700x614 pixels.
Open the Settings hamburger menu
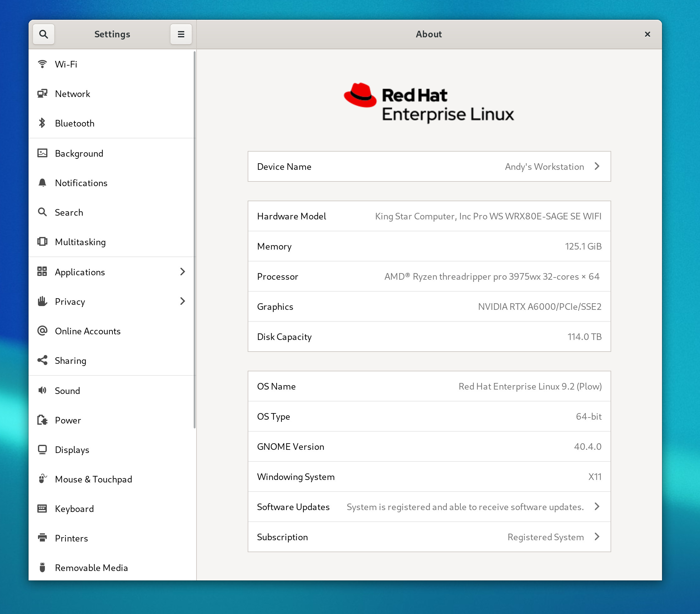[x=181, y=34]
